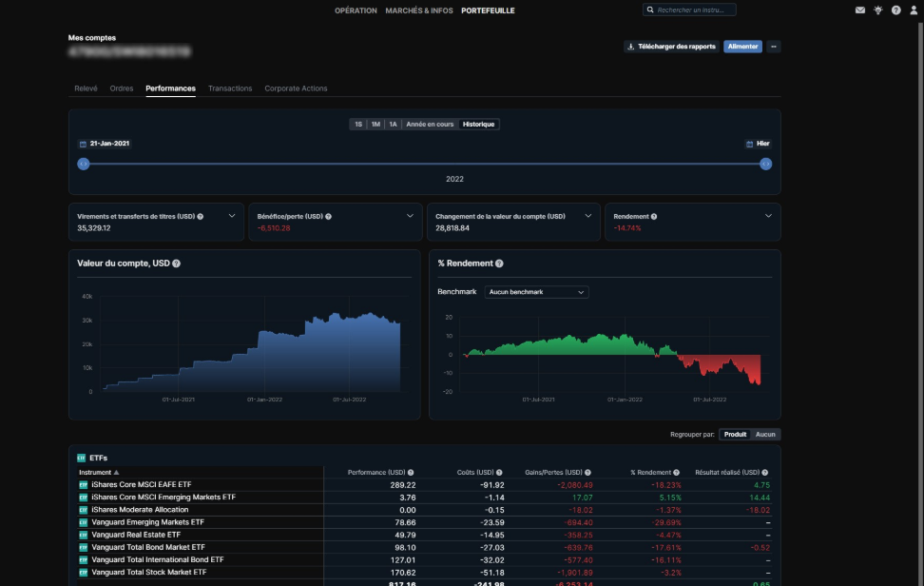The image size is (924, 586).
Task: Expand the Virements et transferts card
Action: point(231,216)
